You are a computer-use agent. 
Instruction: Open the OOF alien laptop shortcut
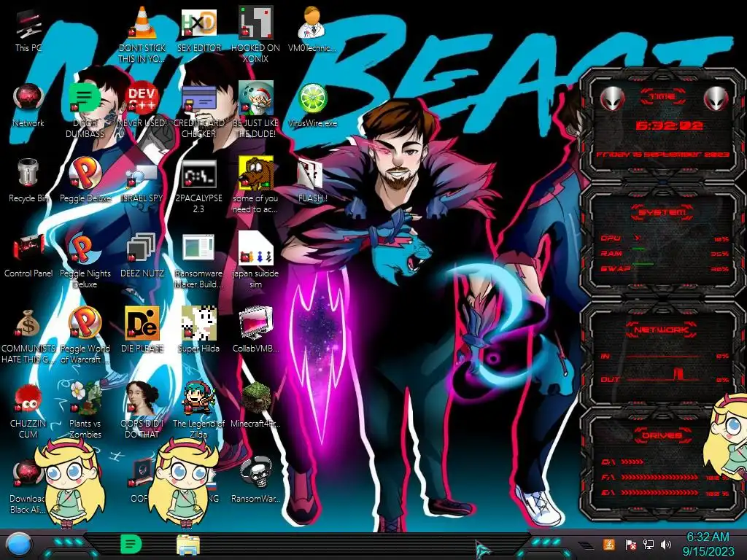(x=141, y=481)
